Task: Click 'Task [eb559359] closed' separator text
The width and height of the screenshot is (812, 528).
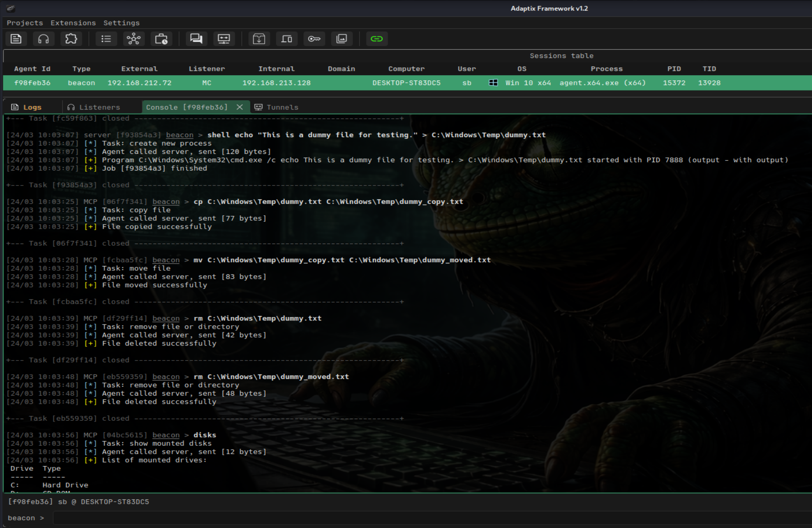Action: (x=79, y=419)
